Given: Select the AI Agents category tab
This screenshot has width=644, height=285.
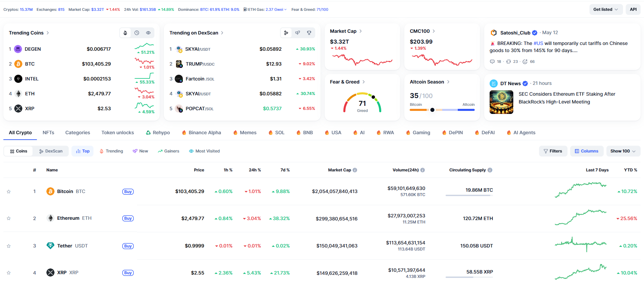Looking at the screenshot, I should pos(521,133).
